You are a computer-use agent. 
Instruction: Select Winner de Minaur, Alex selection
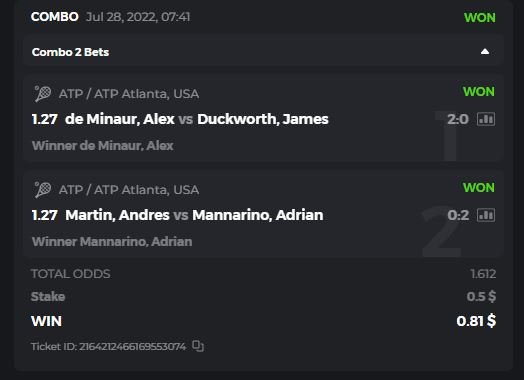103,146
